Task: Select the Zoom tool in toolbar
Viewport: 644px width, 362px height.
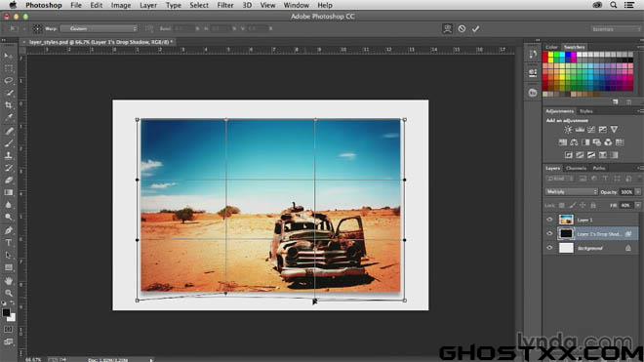Action: tap(8, 293)
